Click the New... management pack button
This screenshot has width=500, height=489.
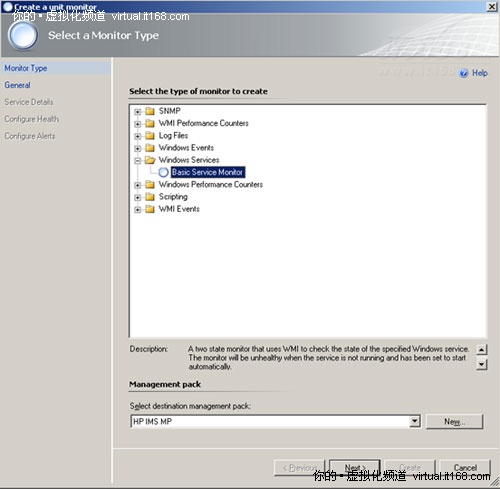454,422
